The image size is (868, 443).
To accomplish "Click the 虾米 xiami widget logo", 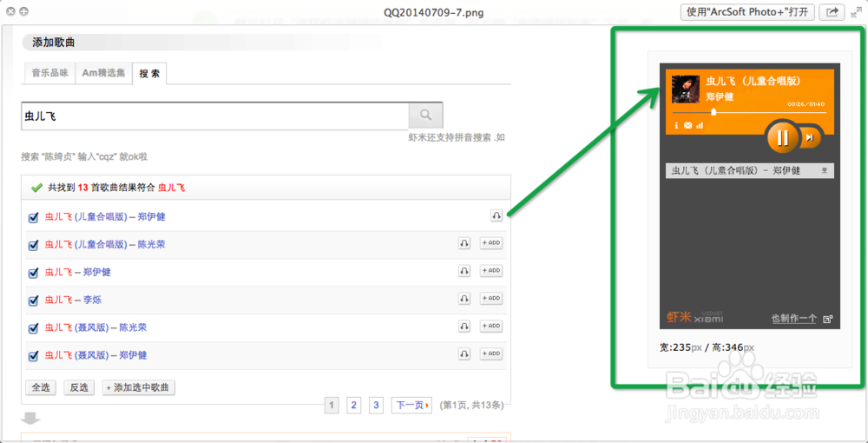I will (694, 317).
